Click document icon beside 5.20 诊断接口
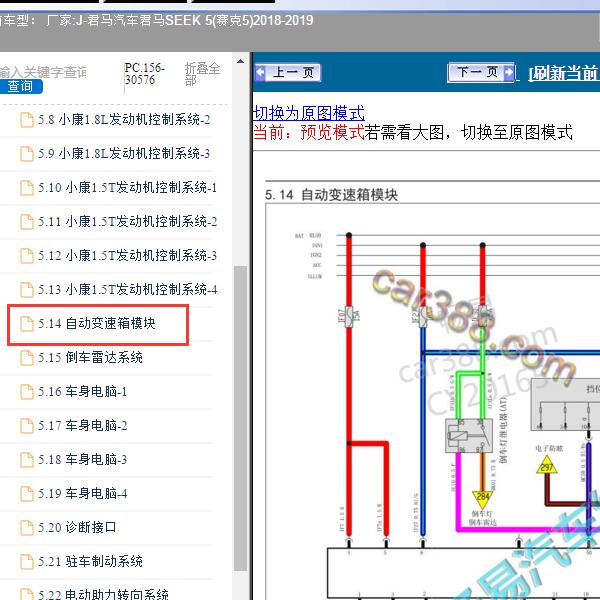The image size is (600, 600). [27, 527]
